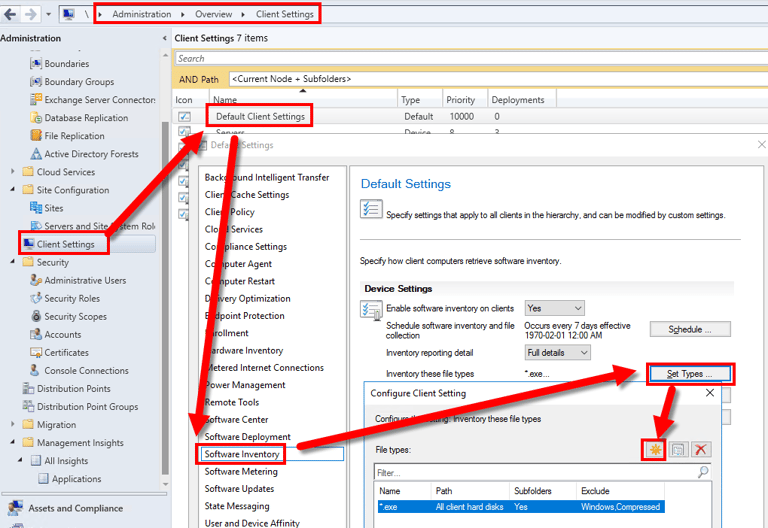Screen dimensions: 768x528
Task: Open the File Replication node
Action: coord(74,136)
